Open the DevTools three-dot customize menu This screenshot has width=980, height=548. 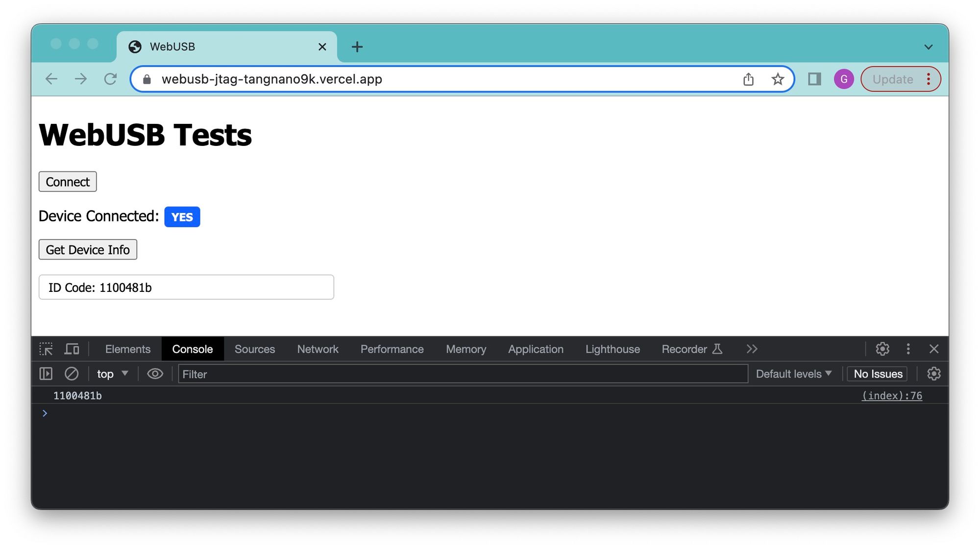point(908,349)
